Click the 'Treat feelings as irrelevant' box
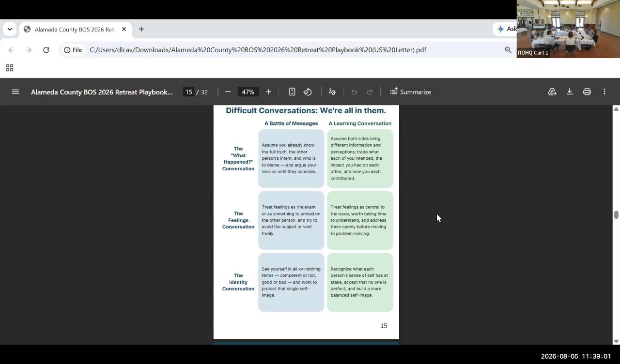The image size is (620, 364). [291, 220]
